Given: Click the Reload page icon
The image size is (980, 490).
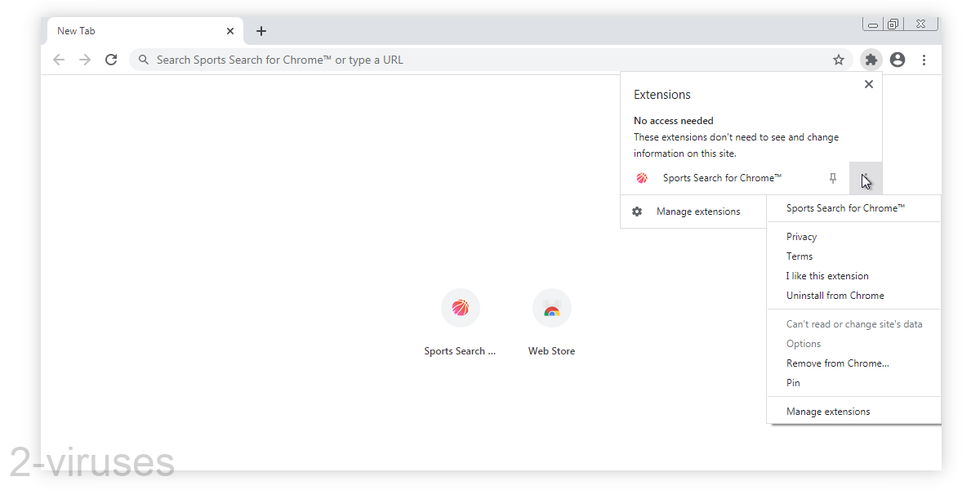Looking at the screenshot, I should (111, 59).
